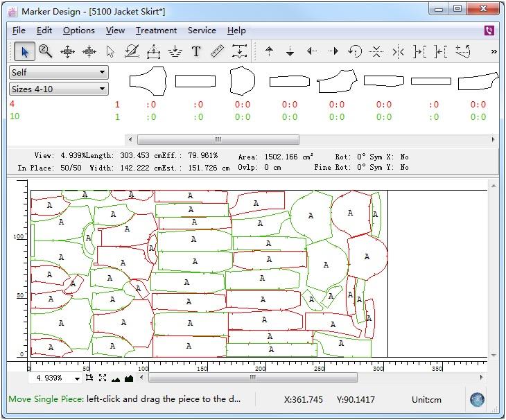Click the move piece up arrow
This screenshot has width=506, height=420.
pyautogui.click(x=270, y=51)
